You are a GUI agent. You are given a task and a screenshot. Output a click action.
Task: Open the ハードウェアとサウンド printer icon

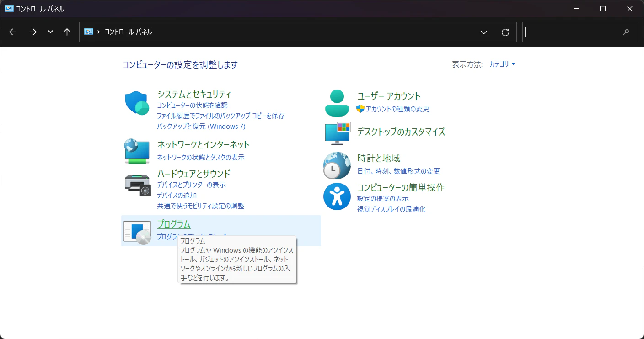pos(137,185)
